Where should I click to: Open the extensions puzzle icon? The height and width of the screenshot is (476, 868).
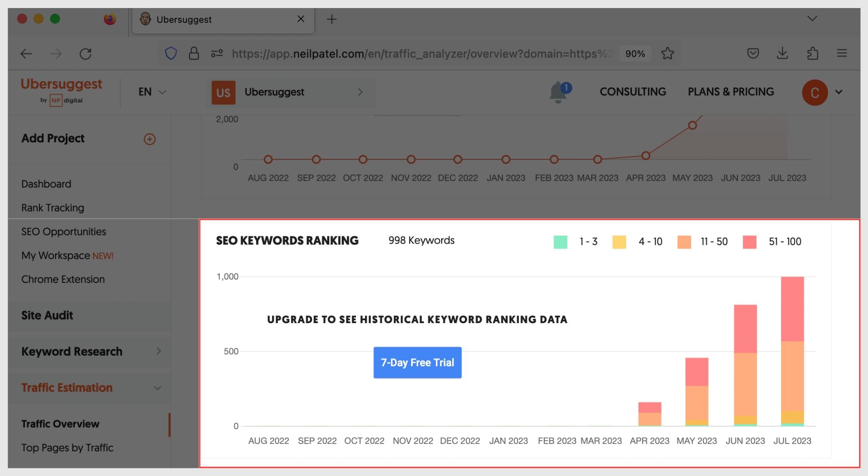[812, 53]
